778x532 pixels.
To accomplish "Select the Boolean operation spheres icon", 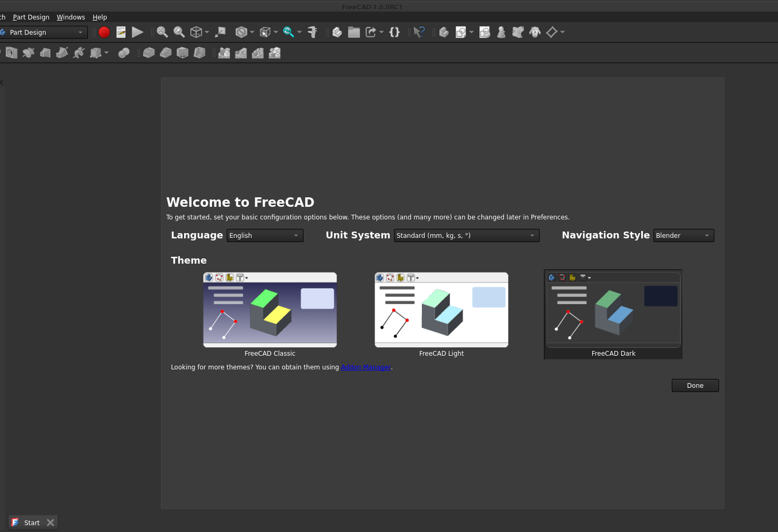I will 124,53.
